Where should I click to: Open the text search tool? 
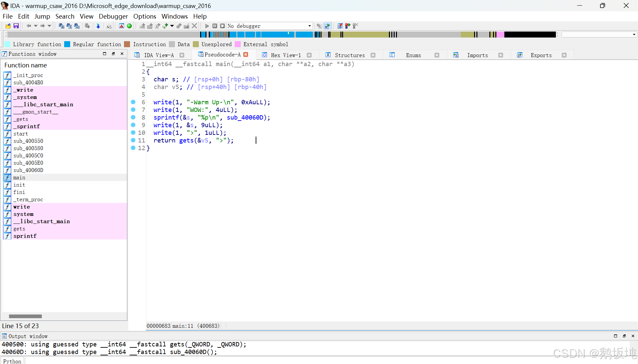click(x=69, y=26)
